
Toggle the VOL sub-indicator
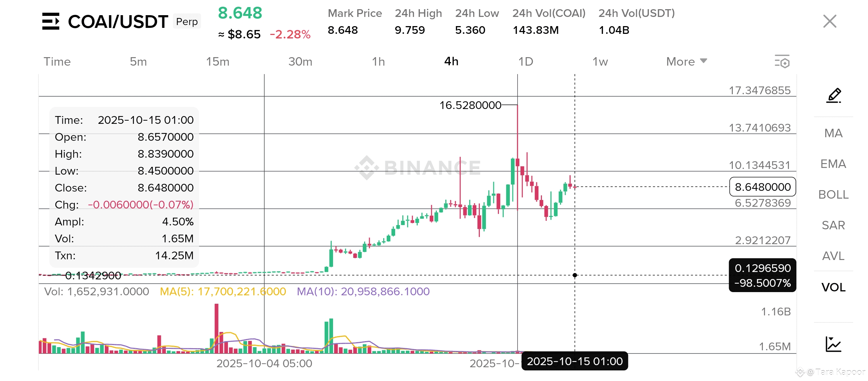pos(833,287)
